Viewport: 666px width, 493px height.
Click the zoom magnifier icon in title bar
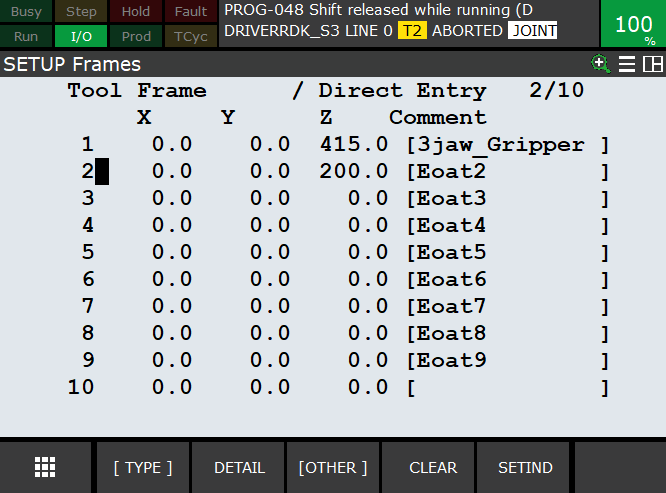pos(600,64)
